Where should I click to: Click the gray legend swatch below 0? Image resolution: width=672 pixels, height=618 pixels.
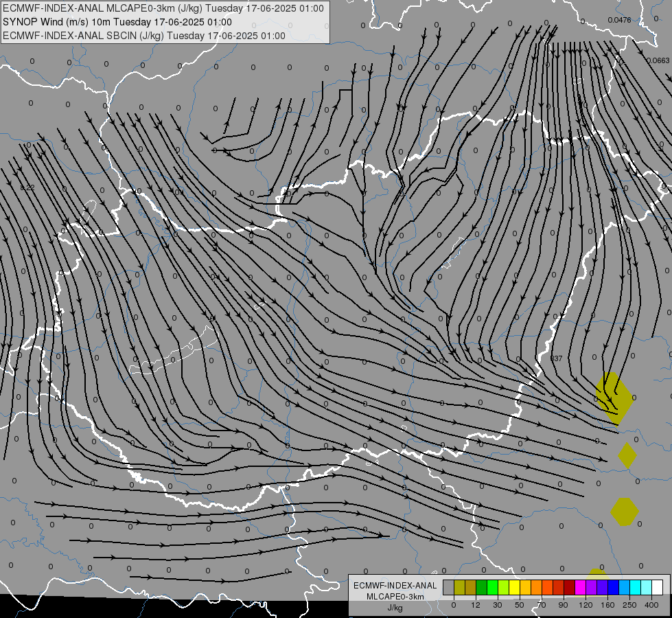[449, 587]
